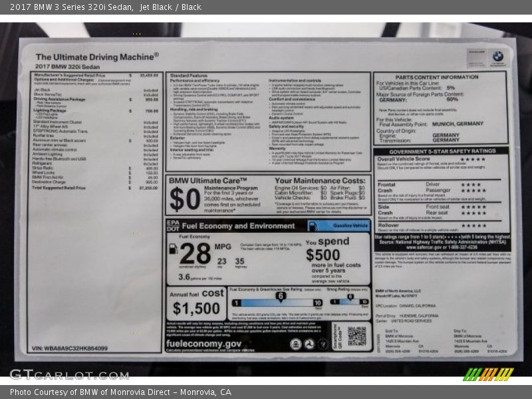532x399 pixels.
Task: Click the Side Crash Rear seat stars
Action: pyautogui.click(x=473, y=213)
